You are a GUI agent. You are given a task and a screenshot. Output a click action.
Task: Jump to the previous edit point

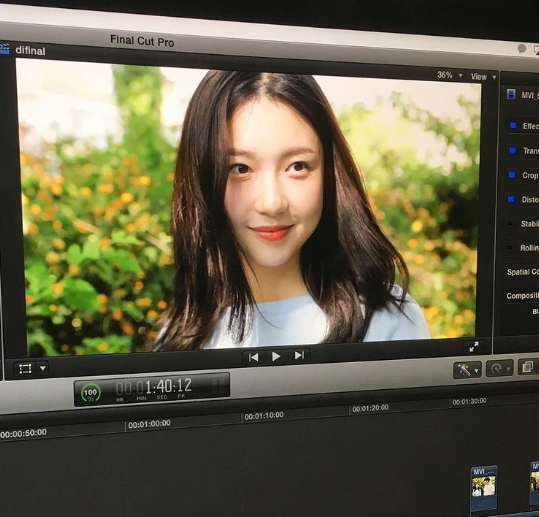click(254, 358)
